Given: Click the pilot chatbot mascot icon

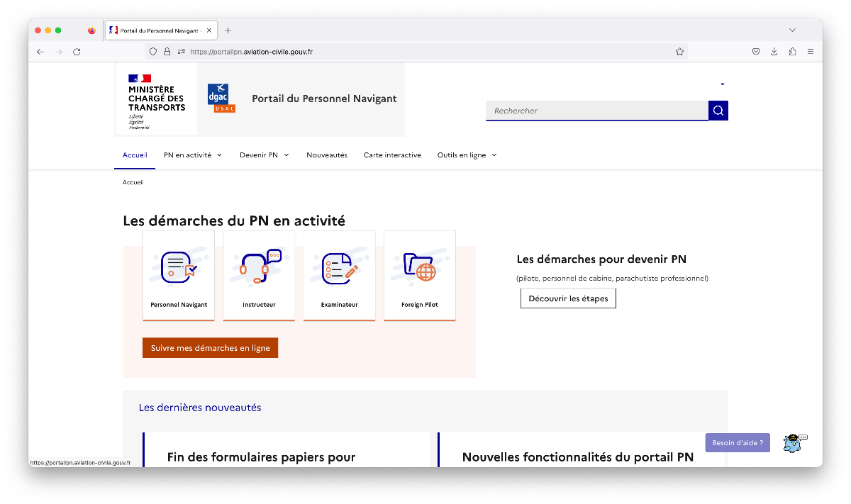Looking at the screenshot, I should [794, 443].
